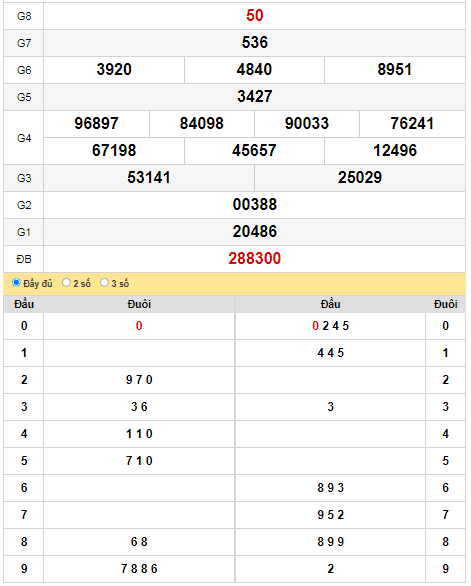This screenshot has width=471, height=586.
Task: Click the G6 number 3920
Action: point(114,70)
